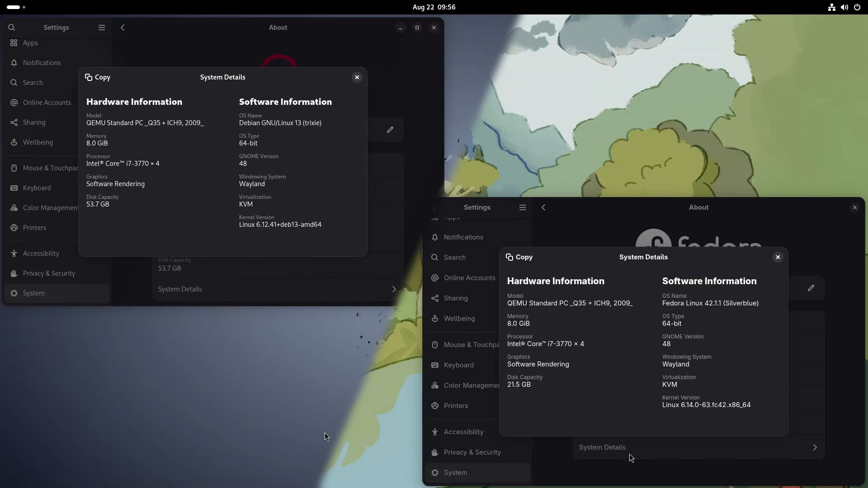Click Copy in Fedora System Details dialog
This screenshot has width=868, height=488.
click(519, 257)
